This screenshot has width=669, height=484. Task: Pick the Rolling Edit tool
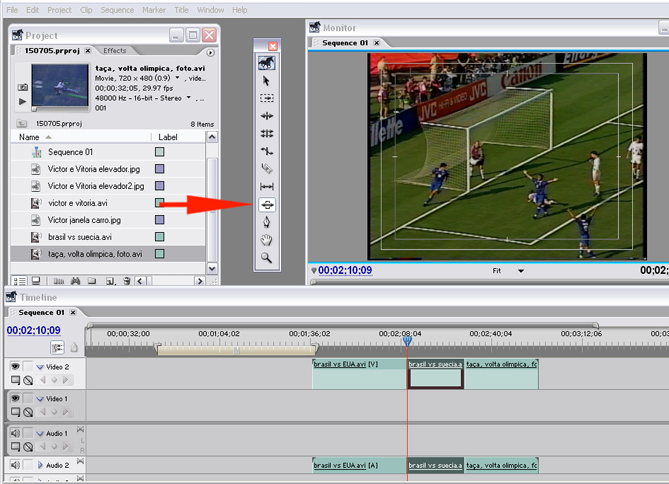[x=266, y=133]
